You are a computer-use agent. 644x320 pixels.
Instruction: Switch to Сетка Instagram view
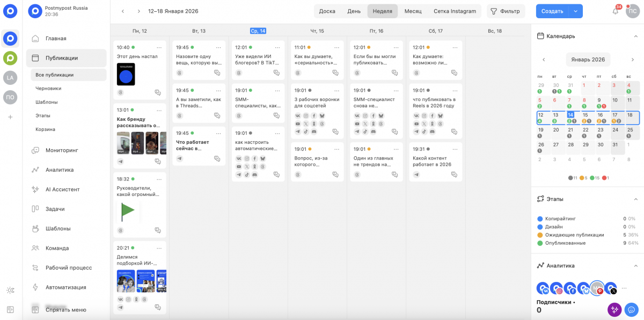[x=453, y=11]
